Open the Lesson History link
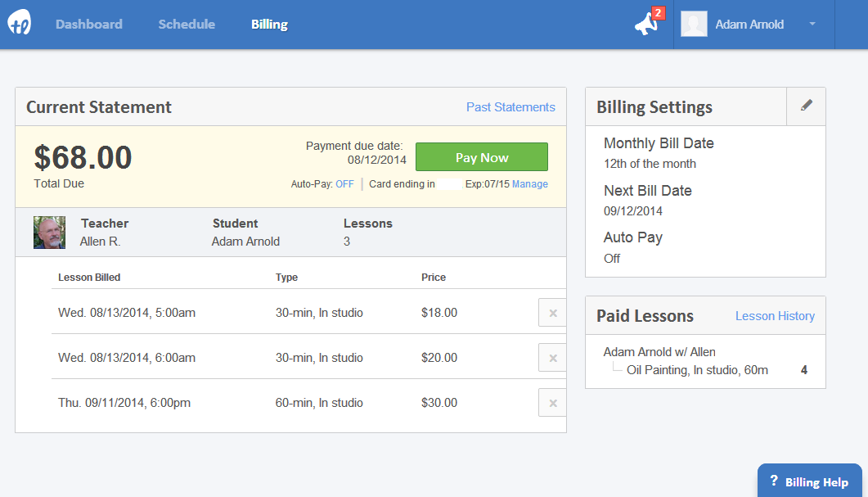This screenshot has height=497, width=868. (x=775, y=316)
